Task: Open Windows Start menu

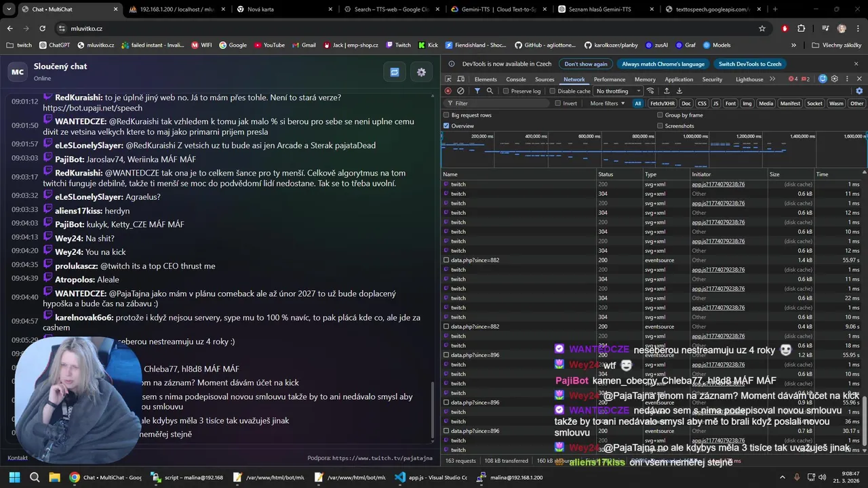Action: 14,477
